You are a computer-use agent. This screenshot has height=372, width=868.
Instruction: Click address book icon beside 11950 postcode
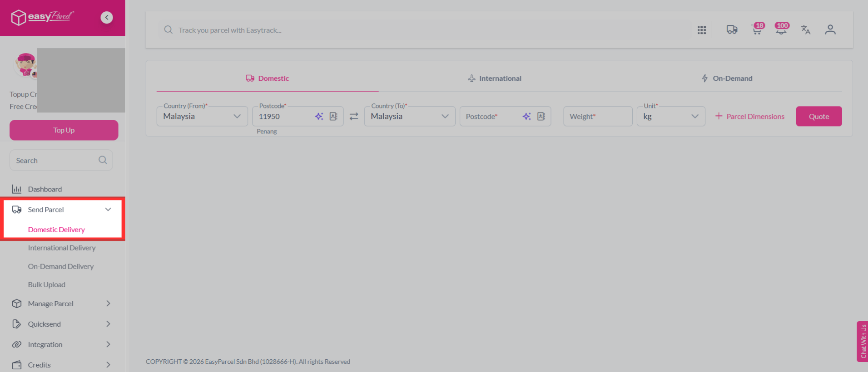coord(333,117)
